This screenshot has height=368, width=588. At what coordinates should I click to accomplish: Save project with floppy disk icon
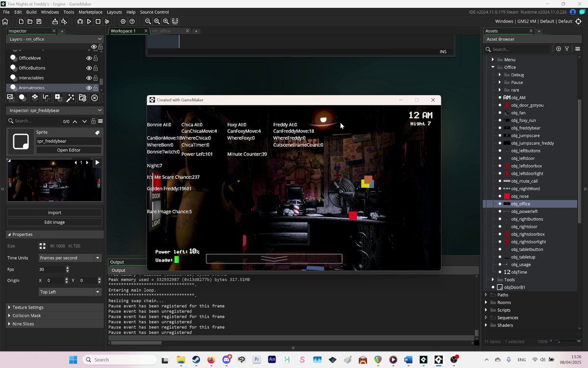click(39, 22)
